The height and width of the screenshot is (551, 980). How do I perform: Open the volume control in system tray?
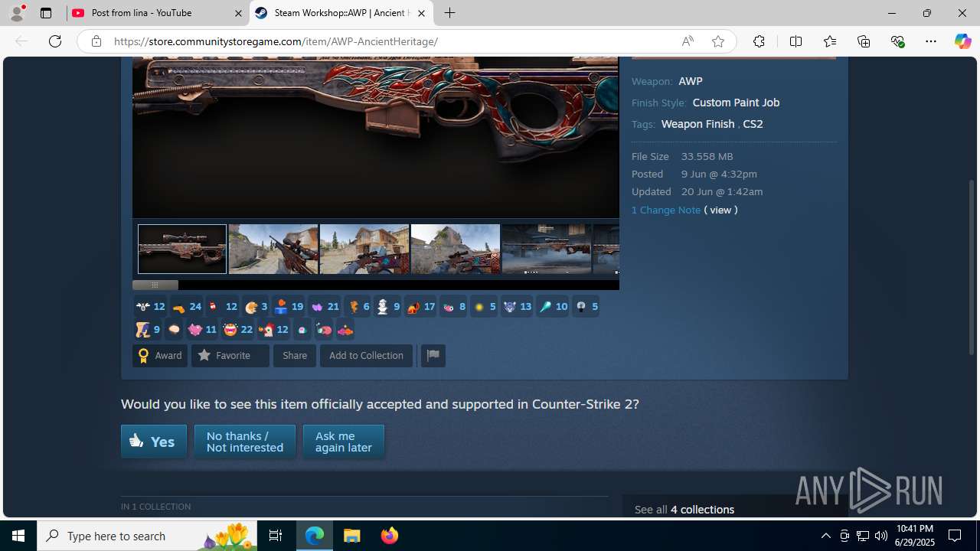point(881,536)
